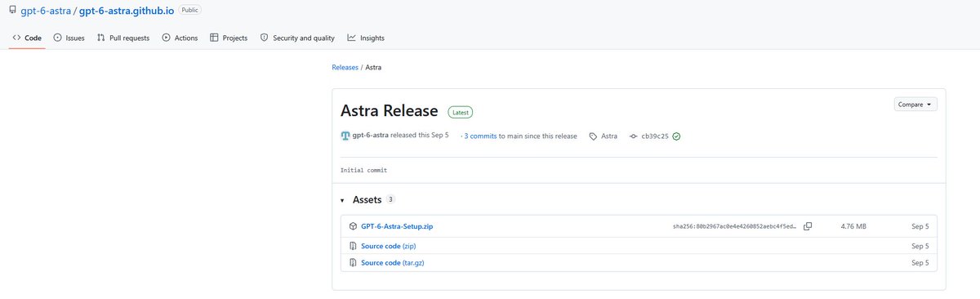The image size is (980, 299).
Task: Click the Insights graph icon
Action: [x=351, y=38]
